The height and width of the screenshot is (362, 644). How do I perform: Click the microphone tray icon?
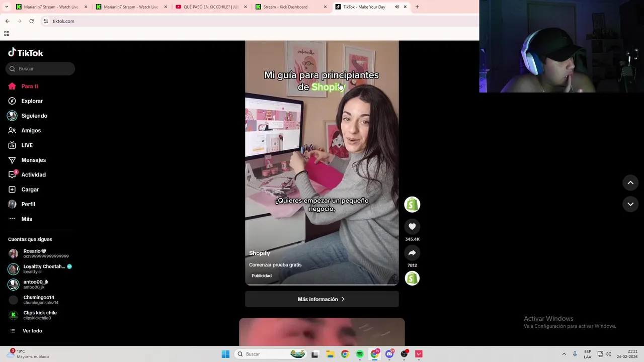click(575, 354)
